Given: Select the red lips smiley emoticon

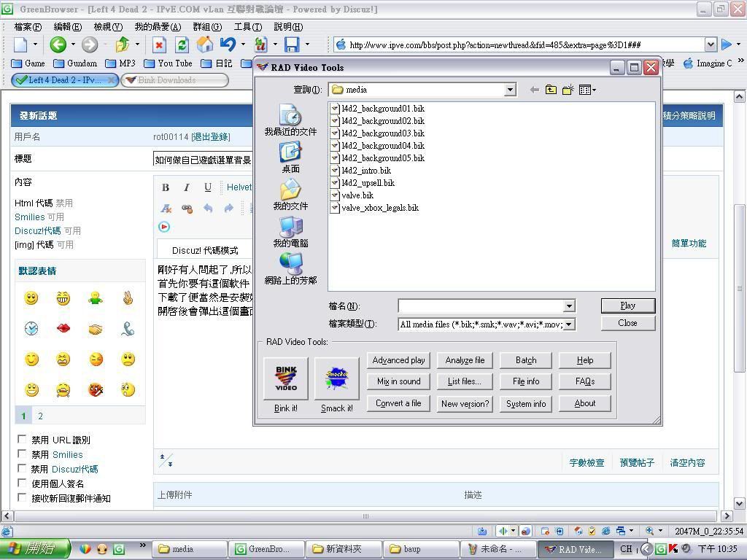Looking at the screenshot, I should click(63, 329).
